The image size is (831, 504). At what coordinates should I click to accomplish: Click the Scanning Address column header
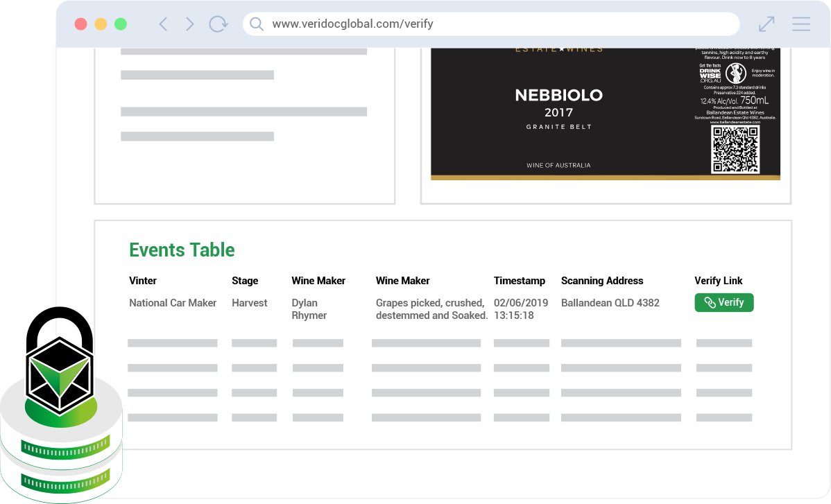pos(602,281)
